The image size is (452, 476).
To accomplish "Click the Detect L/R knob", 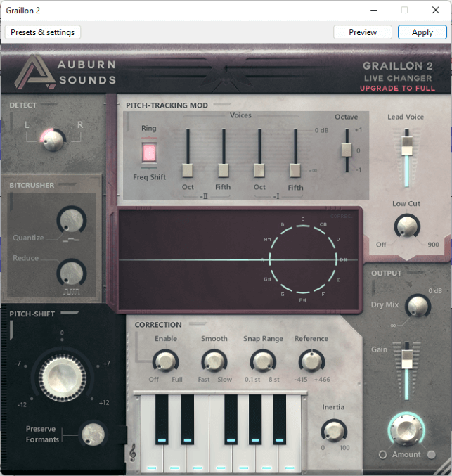I will tap(53, 140).
